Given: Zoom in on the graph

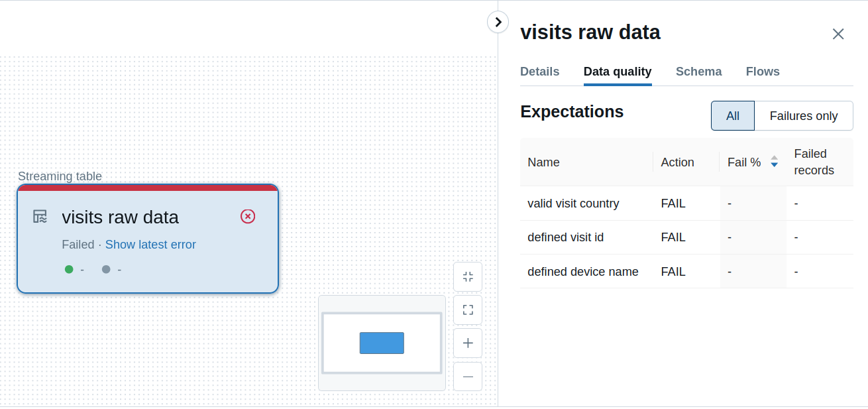Looking at the screenshot, I should coord(468,343).
